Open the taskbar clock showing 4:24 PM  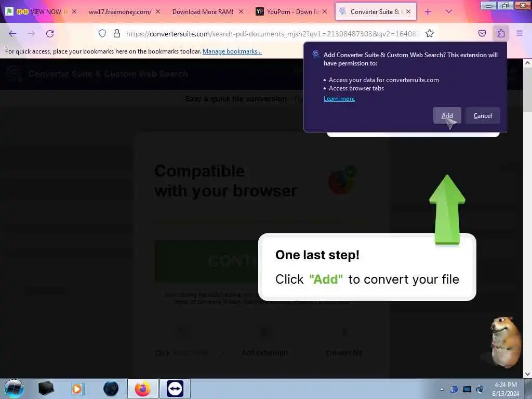[506, 389]
